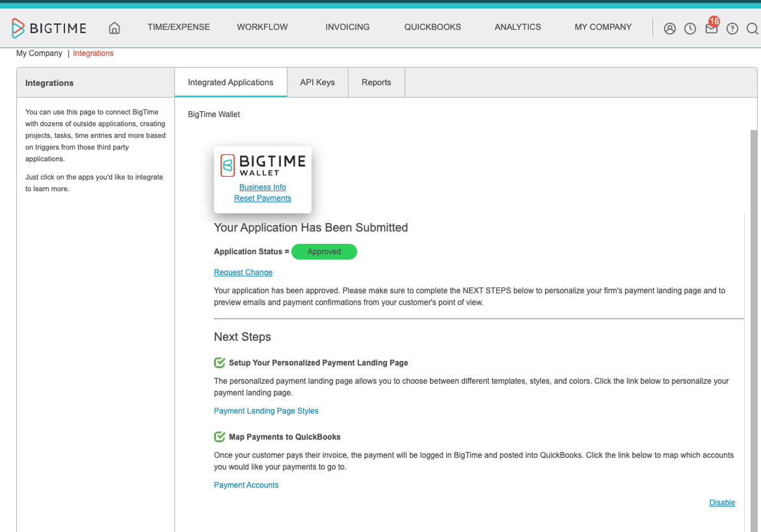Open the inbox mail icon
The width and height of the screenshot is (761, 532).
coord(712,28)
